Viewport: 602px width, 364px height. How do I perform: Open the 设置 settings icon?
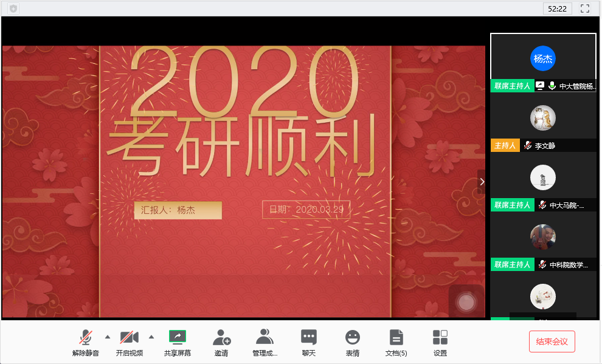440,342
